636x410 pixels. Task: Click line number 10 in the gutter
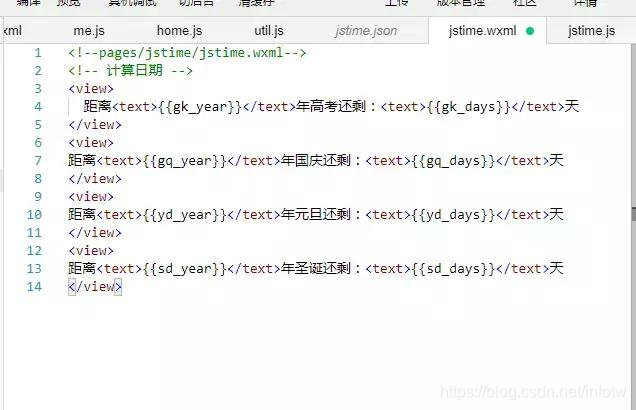click(x=34, y=215)
